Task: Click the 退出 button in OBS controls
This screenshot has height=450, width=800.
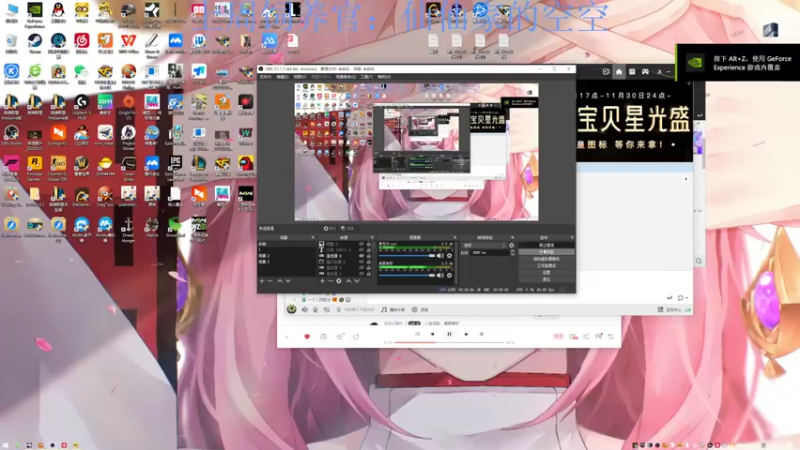Action: click(546, 280)
